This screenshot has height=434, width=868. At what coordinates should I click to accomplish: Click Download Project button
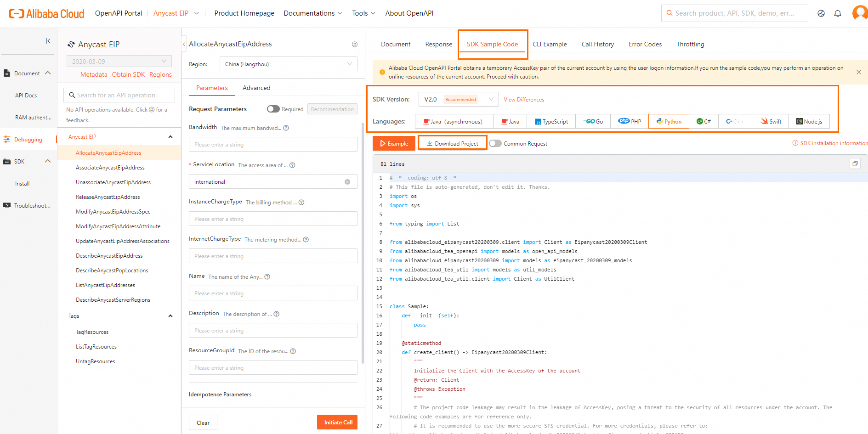(x=453, y=143)
